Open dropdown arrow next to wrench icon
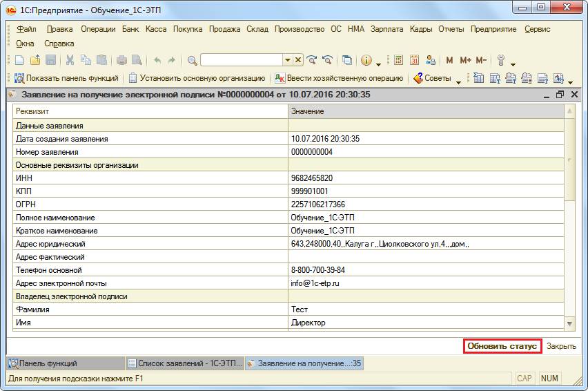This screenshot has height=391, width=588. (513, 64)
